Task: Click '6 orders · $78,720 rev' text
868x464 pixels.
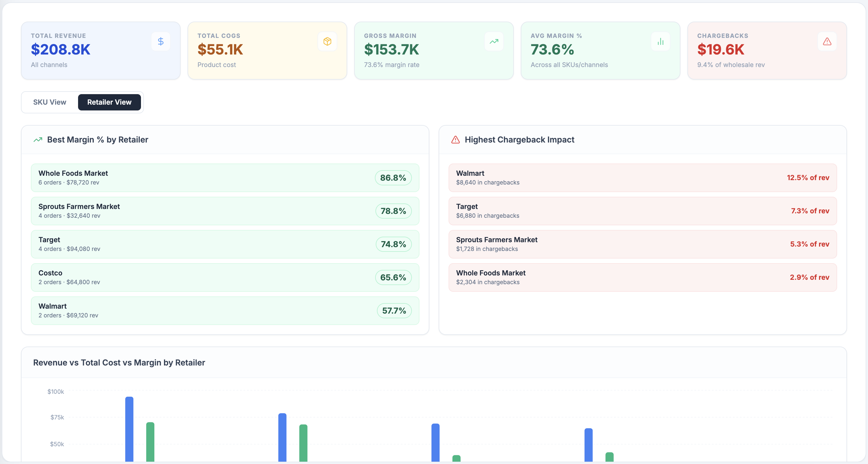Action: pos(69,182)
